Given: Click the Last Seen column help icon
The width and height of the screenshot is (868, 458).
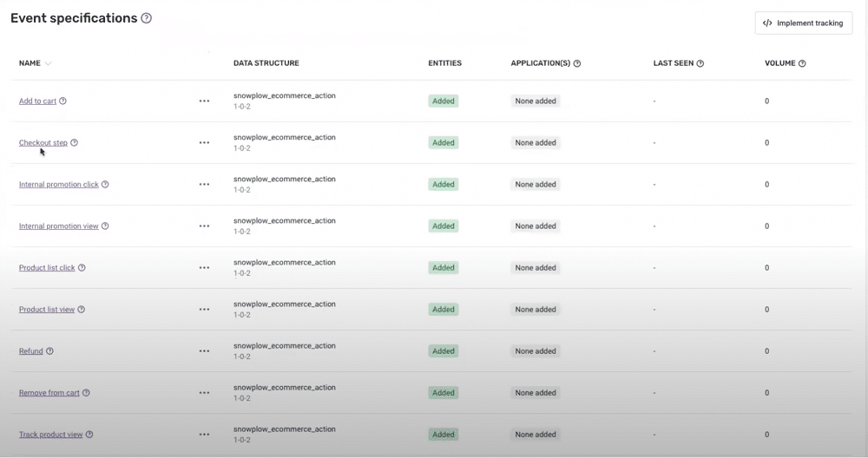Looking at the screenshot, I should tap(700, 63).
